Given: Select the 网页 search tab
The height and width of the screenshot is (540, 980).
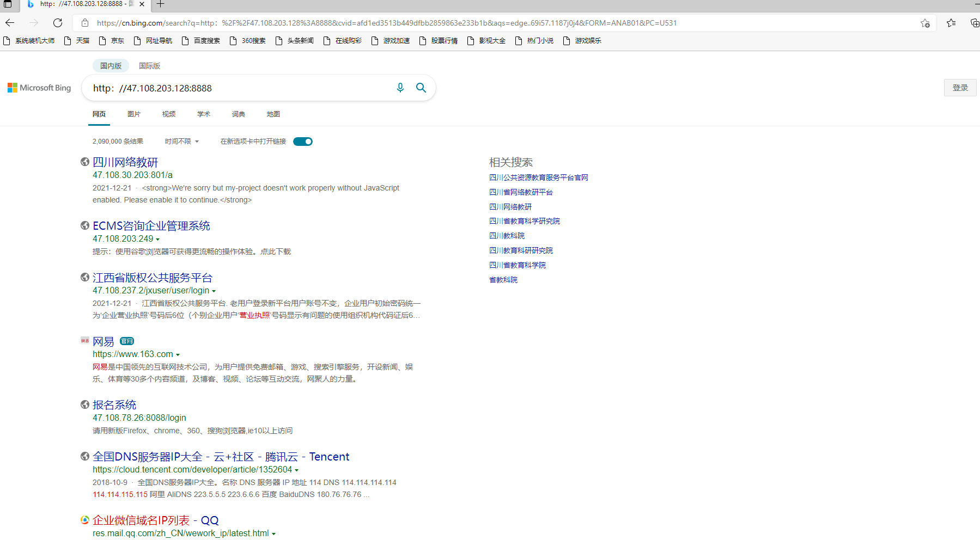Looking at the screenshot, I should tap(99, 114).
